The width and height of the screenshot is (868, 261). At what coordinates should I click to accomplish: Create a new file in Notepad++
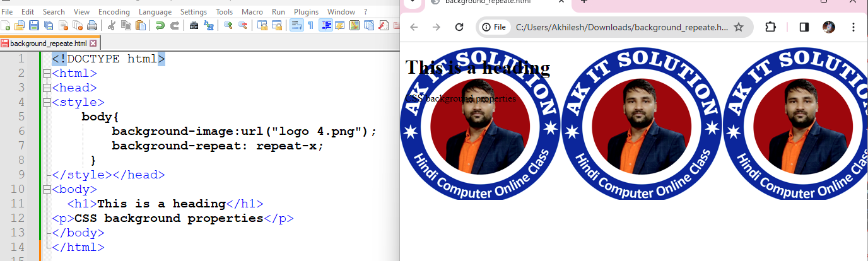pos(6,25)
